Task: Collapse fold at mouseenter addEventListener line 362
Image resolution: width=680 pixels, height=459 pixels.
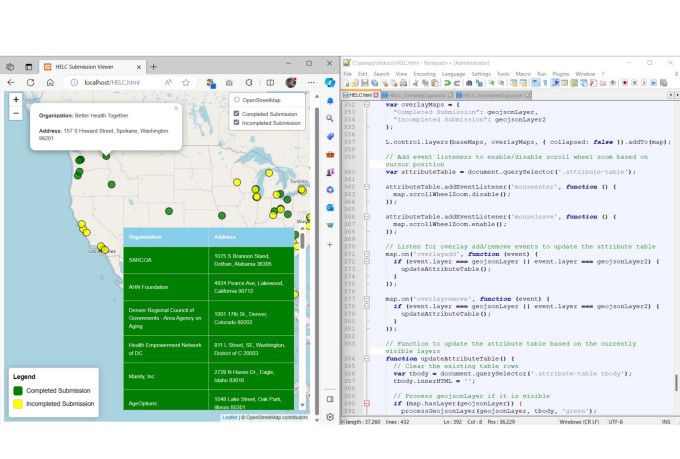Action: point(367,187)
